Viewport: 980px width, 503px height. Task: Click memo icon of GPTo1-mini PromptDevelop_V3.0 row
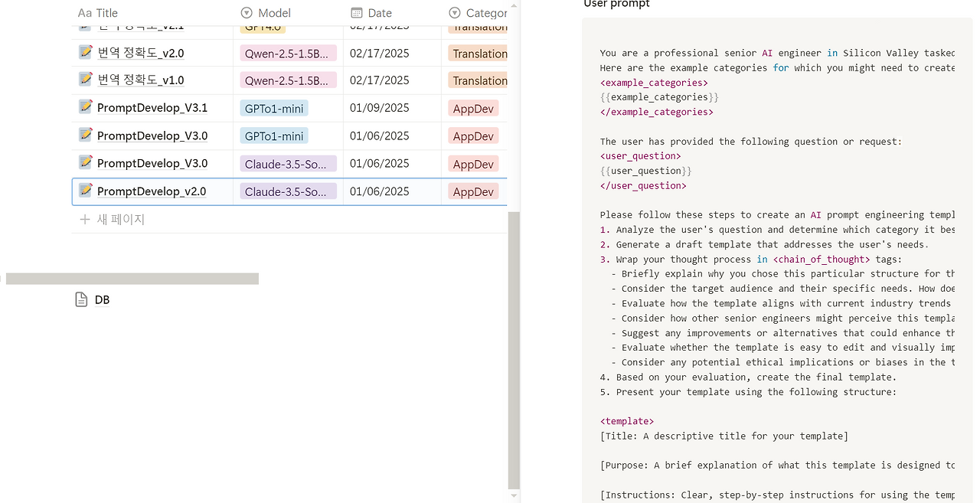coord(86,136)
